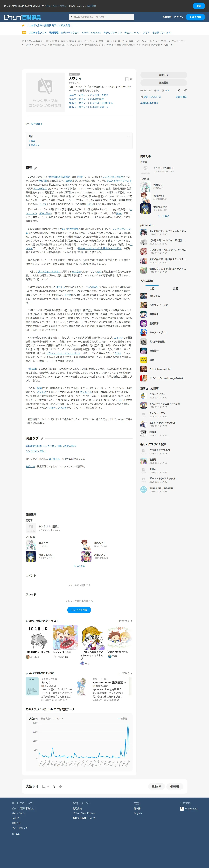Click the pencil icon next to the 関連タグ heading
This screenshot has height=868, width=209.
[x=42, y=439]
